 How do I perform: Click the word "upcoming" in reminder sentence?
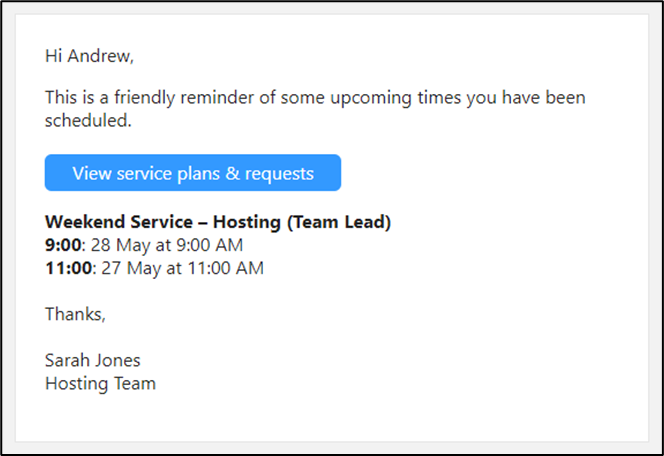click(x=371, y=98)
